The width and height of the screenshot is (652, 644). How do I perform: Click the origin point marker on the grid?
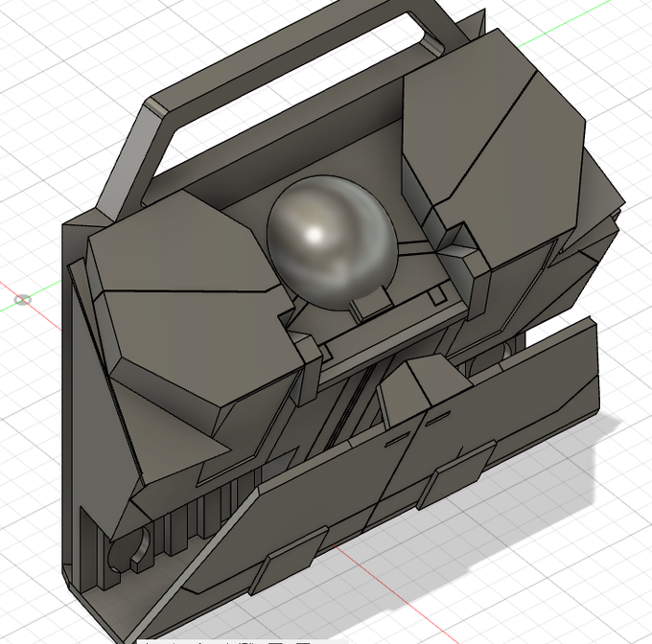(22, 300)
